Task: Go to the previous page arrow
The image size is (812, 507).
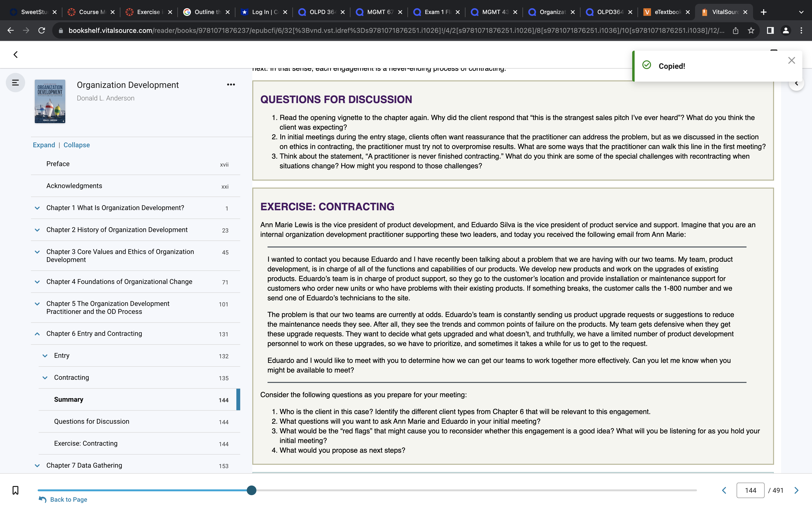Action: tap(725, 490)
